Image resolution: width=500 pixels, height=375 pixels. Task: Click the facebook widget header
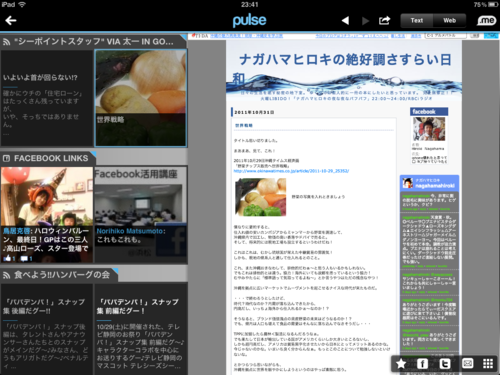tap(429, 112)
